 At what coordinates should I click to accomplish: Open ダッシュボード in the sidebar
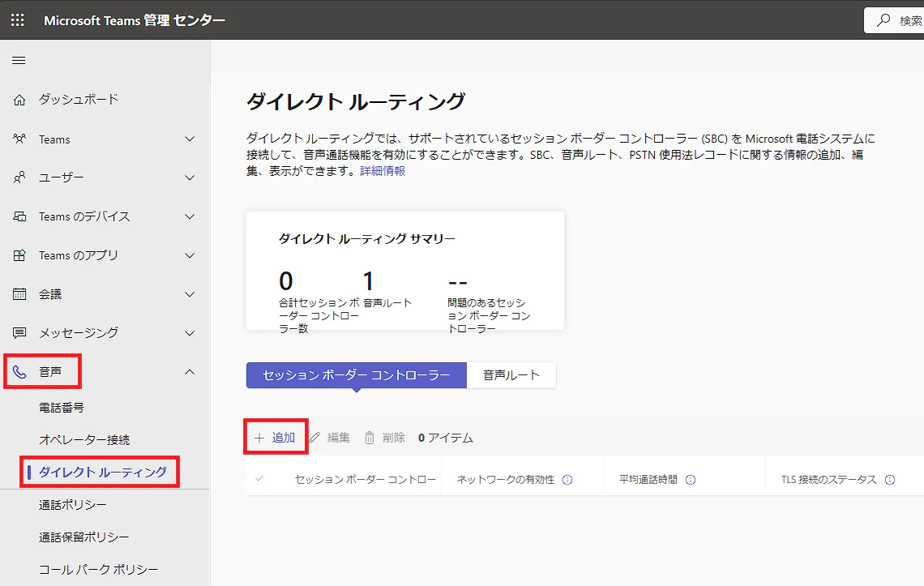[x=79, y=99]
